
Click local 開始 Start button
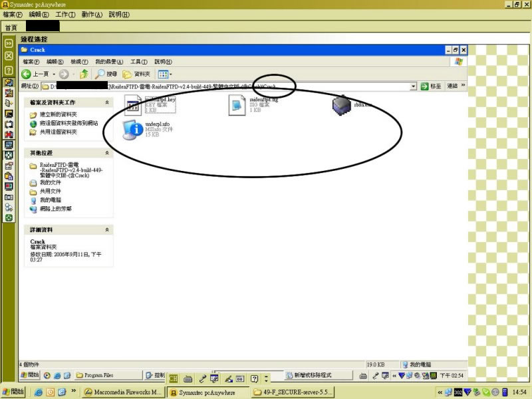13,392
